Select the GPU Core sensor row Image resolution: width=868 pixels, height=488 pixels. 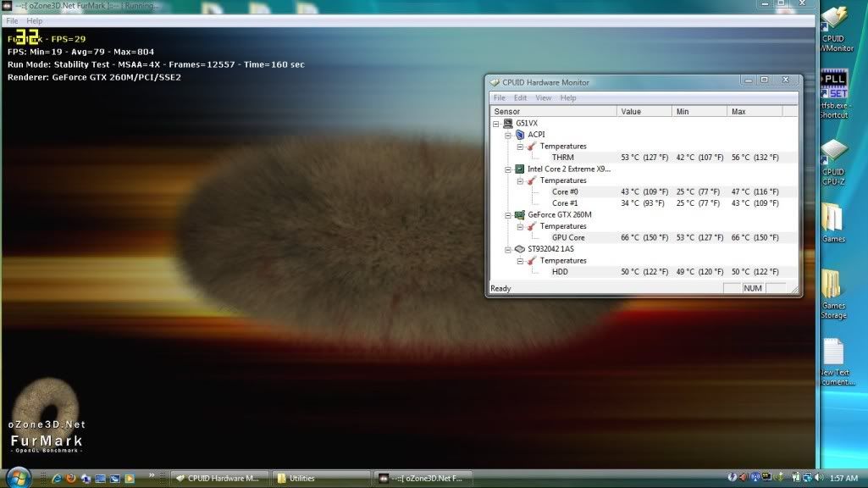(x=644, y=237)
